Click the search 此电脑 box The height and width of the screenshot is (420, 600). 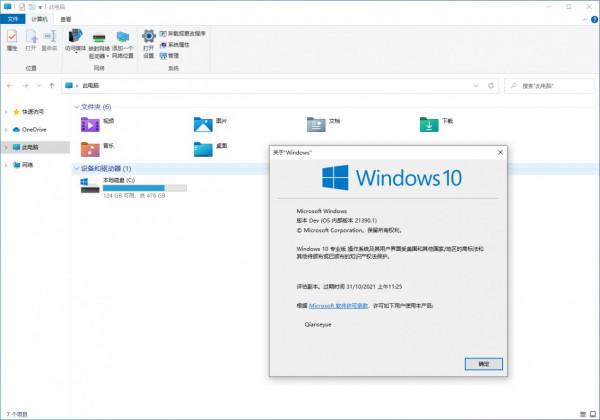pyautogui.click(x=550, y=86)
